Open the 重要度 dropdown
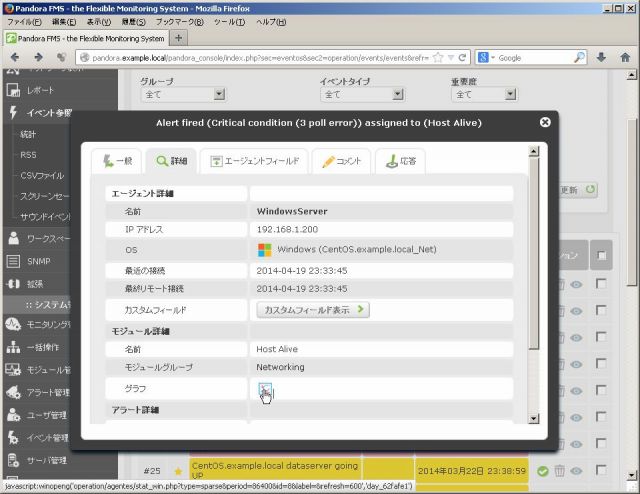Screen dimensions: 640x494 coord(484,95)
